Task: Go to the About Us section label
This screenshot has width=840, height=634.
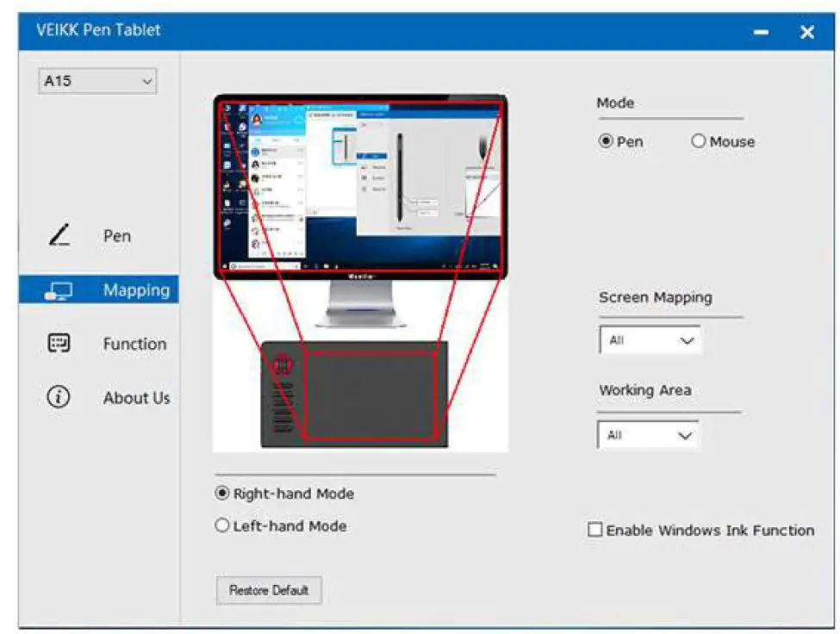Action: 136,398
